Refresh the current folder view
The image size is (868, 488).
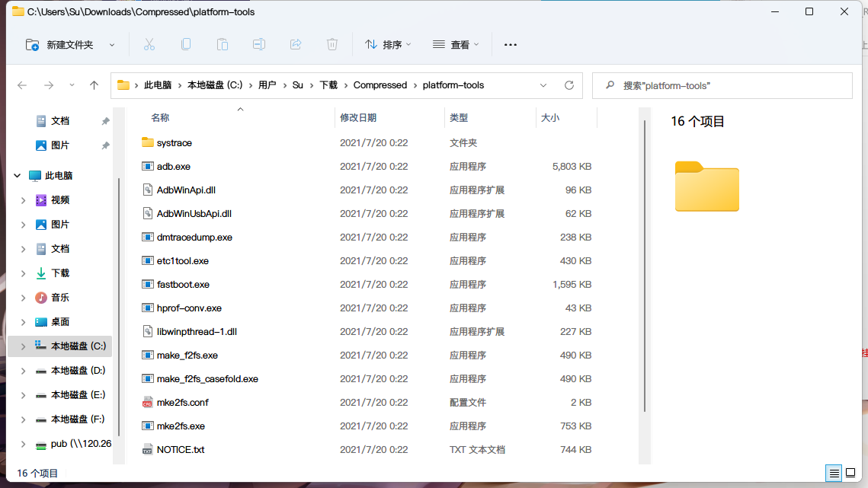(x=569, y=85)
